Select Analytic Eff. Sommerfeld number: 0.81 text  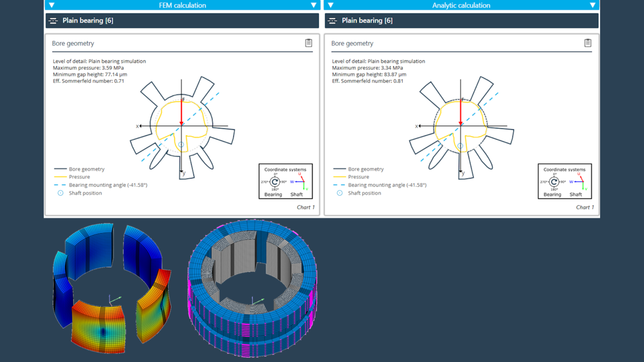coord(367,81)
